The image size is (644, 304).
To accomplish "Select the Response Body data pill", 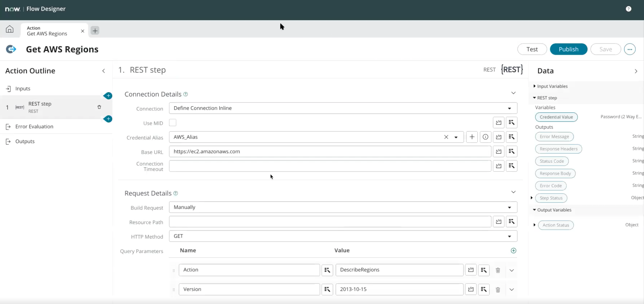I will click(555, 173).
